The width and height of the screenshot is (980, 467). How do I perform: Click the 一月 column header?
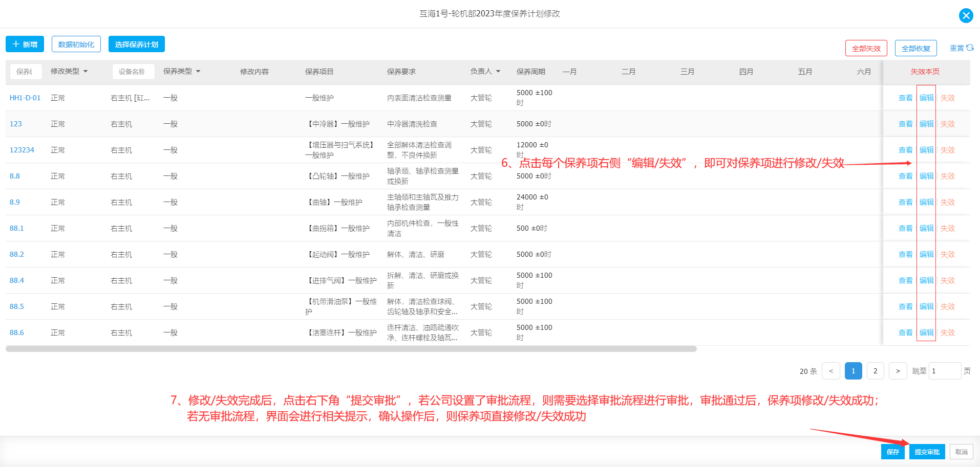[570, 72]
